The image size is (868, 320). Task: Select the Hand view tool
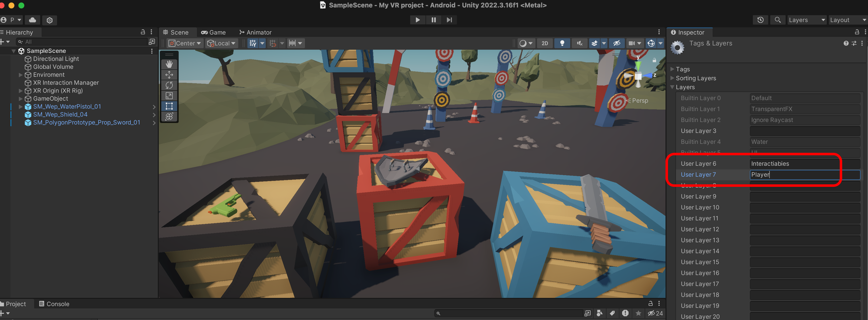tap(169, 64)
